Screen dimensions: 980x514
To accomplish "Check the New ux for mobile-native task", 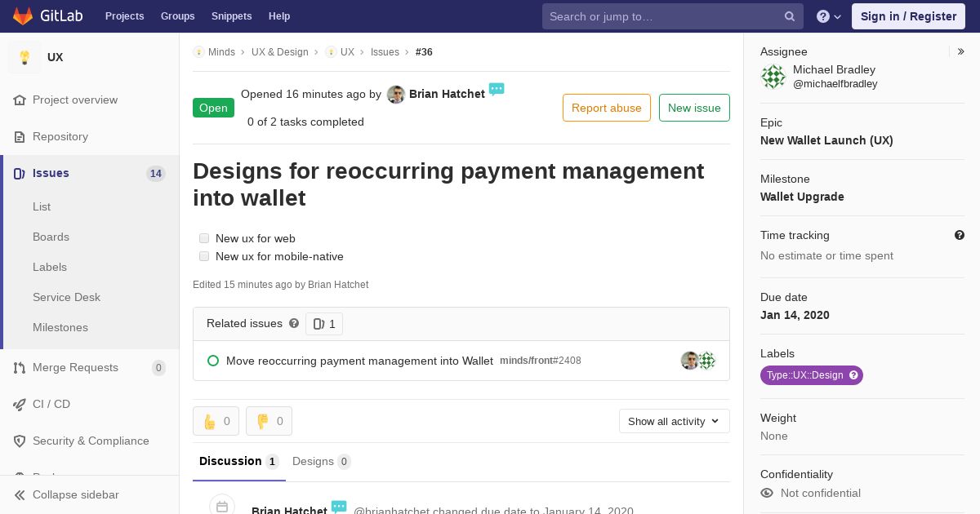I will pos(204,256).
